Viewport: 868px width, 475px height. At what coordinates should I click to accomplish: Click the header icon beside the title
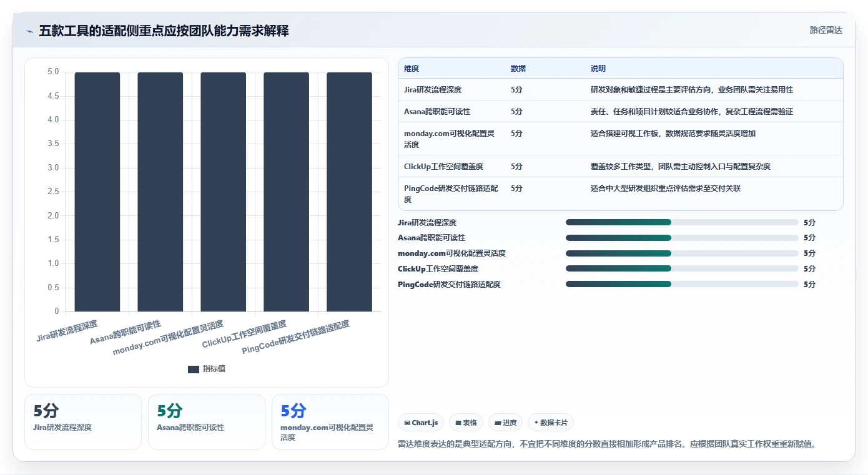coord(29,31)
